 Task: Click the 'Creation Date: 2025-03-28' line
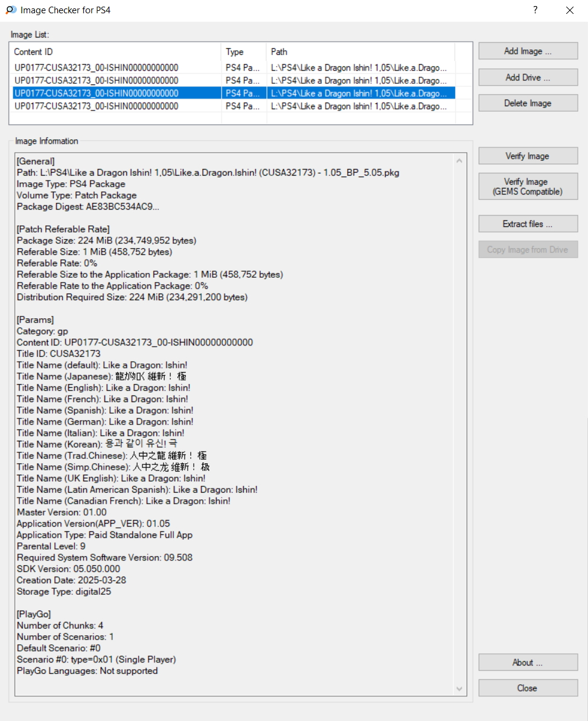[71, 580]
